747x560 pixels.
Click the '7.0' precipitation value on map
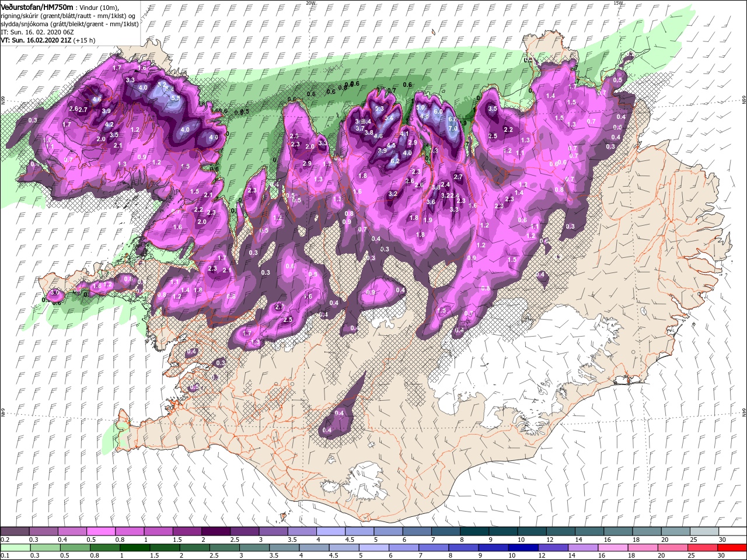tap(453, 129)
